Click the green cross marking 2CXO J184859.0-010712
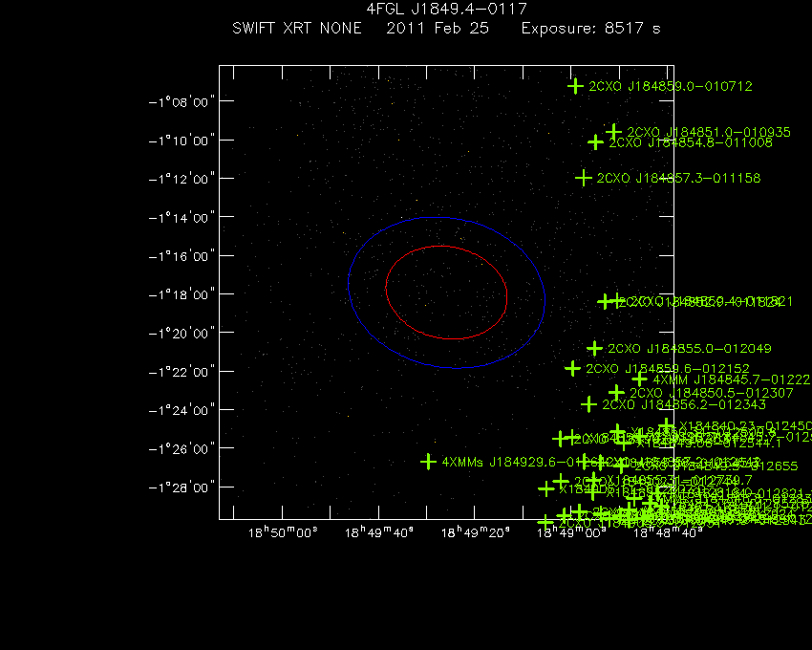Image resolution: width=812 pixels, height=650 pixels. click(x=575, y=86)
